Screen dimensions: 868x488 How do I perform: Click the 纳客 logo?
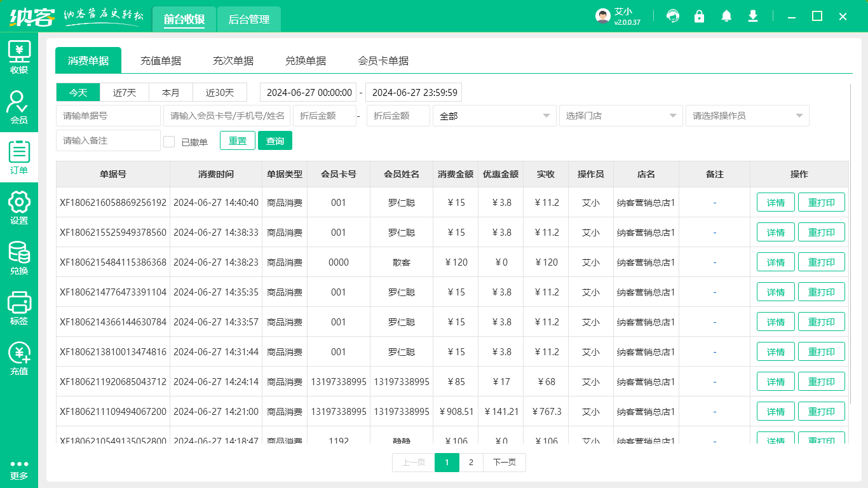[32, 17]
